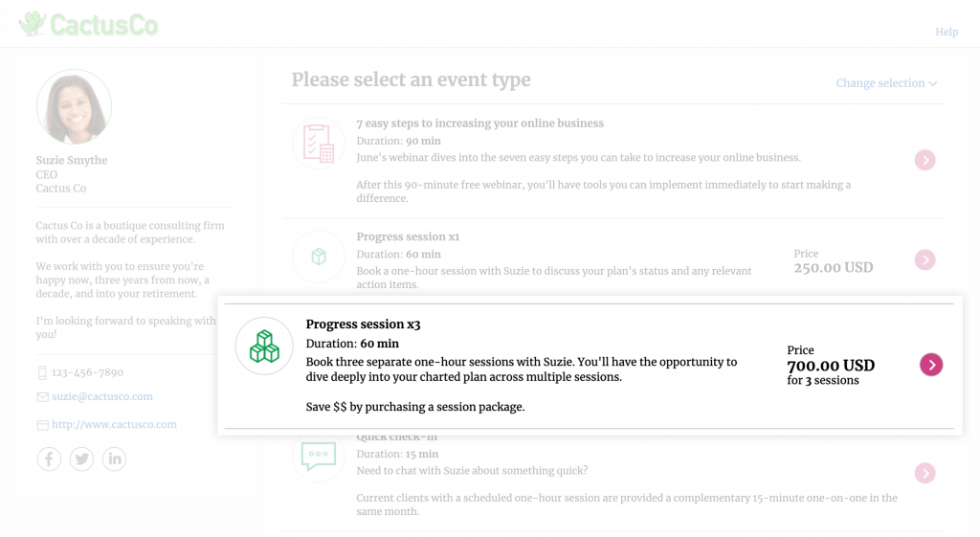Choose the Progress session x1 arrow button

pyautogui.click(x=924, y=259)
